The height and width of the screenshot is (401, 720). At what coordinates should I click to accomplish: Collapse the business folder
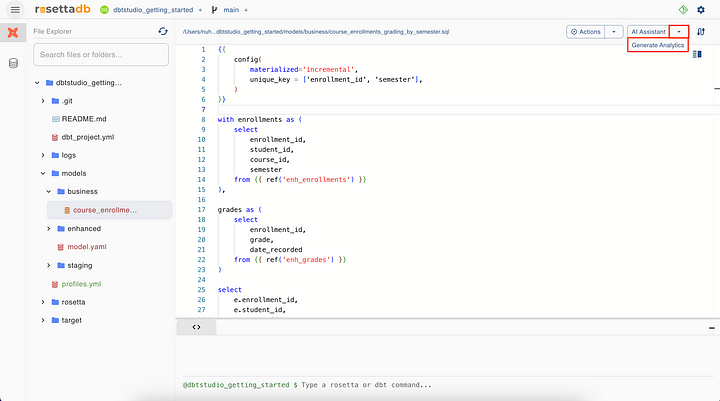[x=49, y=192]
